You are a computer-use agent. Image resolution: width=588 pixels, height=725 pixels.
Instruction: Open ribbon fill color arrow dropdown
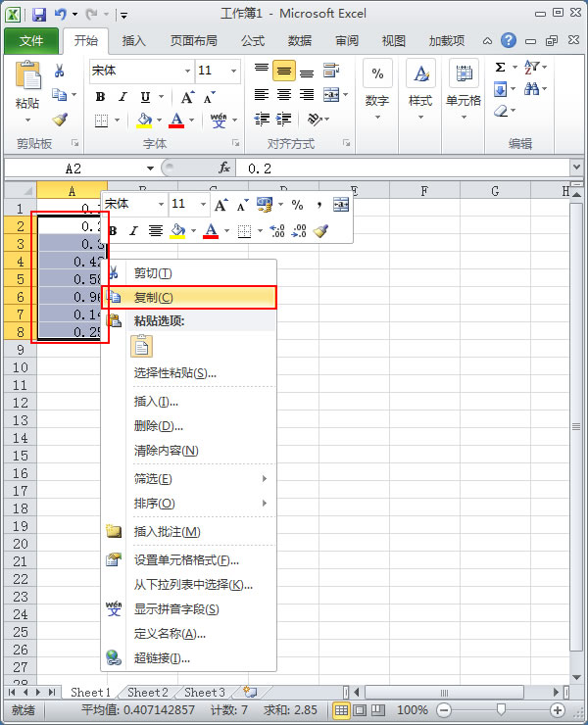[x=159, y=120]
